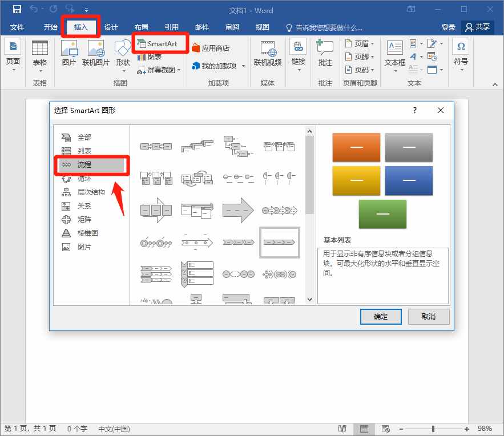The image size is (504, 436).
Task: Insert a Comment (批注) via ribbon icon
Action: coord(325,54)
